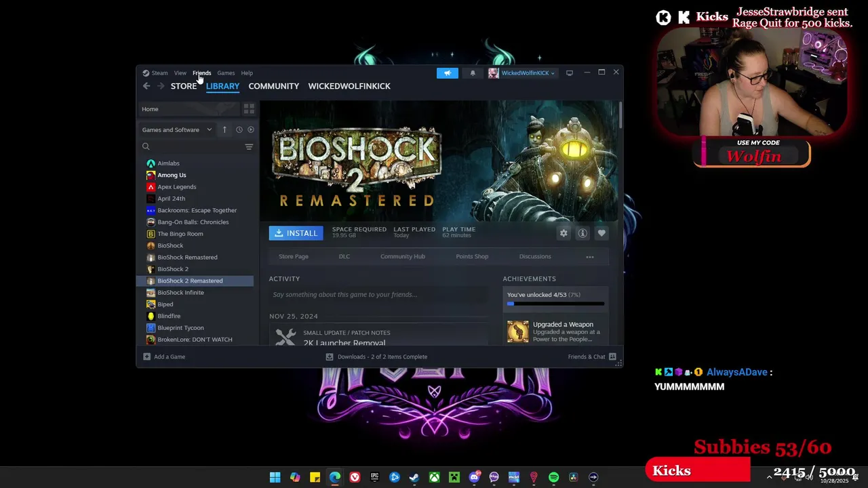The width and height of the screenshot is (868, 488).
Task: Click the back navigation arrow
Action: [x=146, y=86]
